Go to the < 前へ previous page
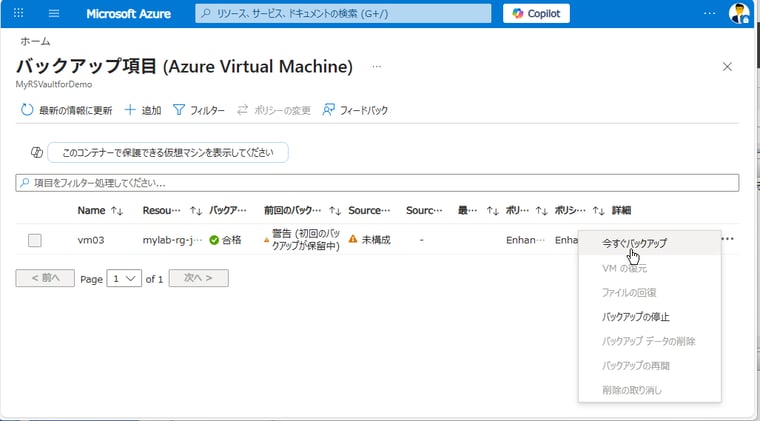760x421 pixels. coord(45,278)
